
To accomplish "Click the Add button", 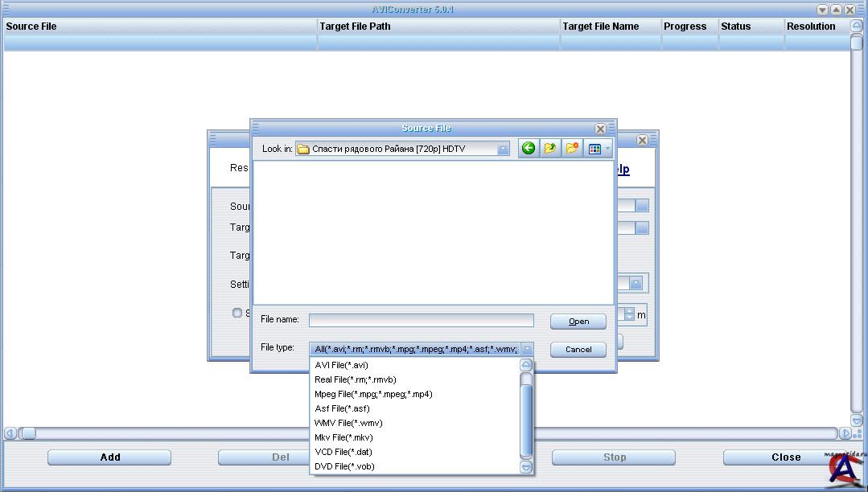I will (x=109, y=457).
